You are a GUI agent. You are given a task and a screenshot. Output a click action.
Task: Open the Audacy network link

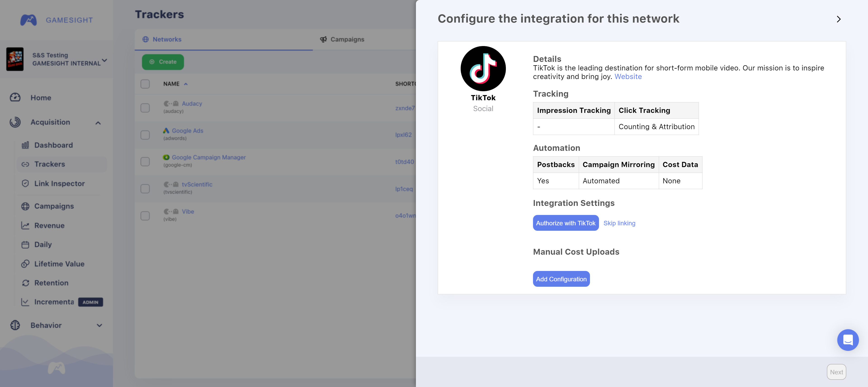pyautogui.click(x=192, y=104)
